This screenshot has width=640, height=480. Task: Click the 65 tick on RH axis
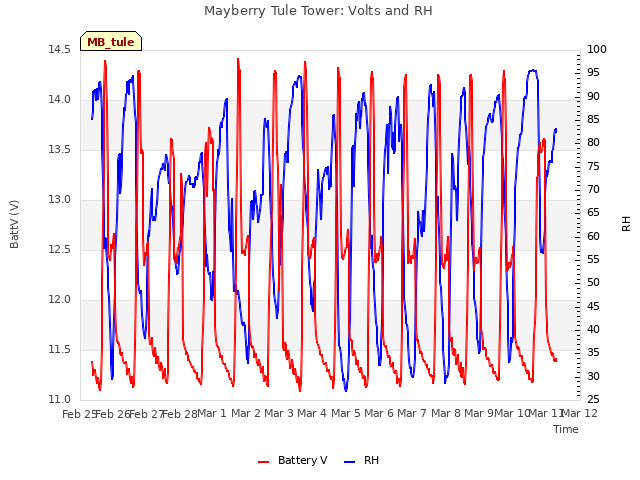[x=593, y=213]
